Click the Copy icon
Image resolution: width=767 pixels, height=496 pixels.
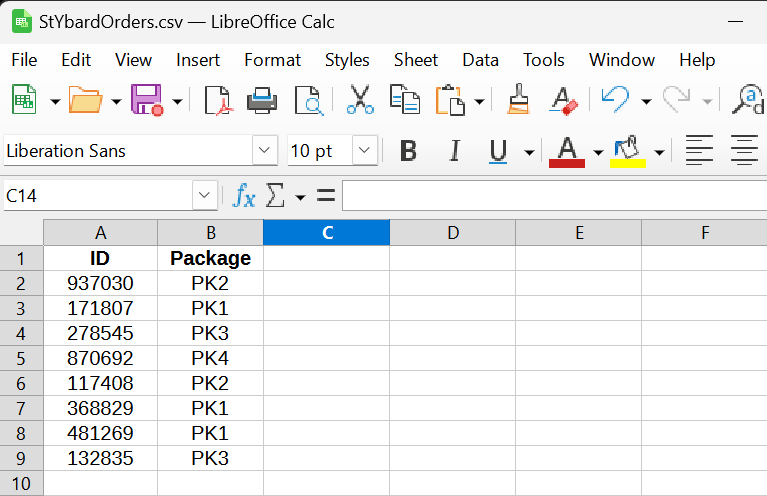[x=405, y=100]
